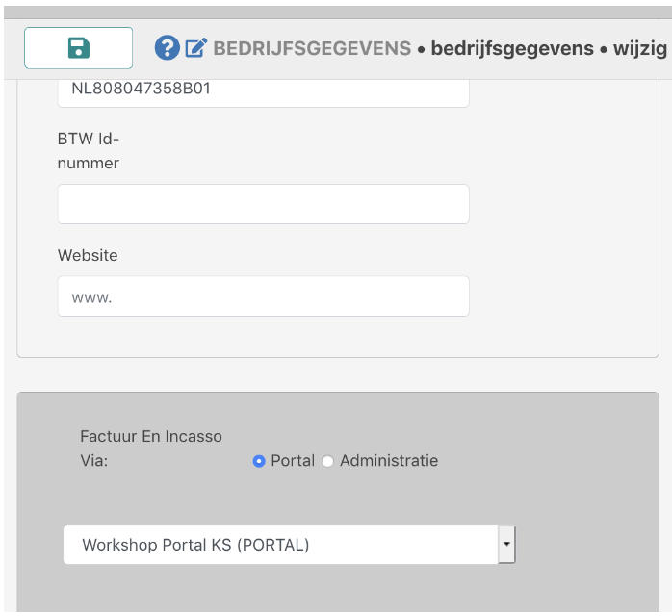The width and height of the screenshot is (672, 616).
Task: Click the dropdown arrow beside Workshop Portal KS
Action: pyautogui.click(x=506, y=545)
